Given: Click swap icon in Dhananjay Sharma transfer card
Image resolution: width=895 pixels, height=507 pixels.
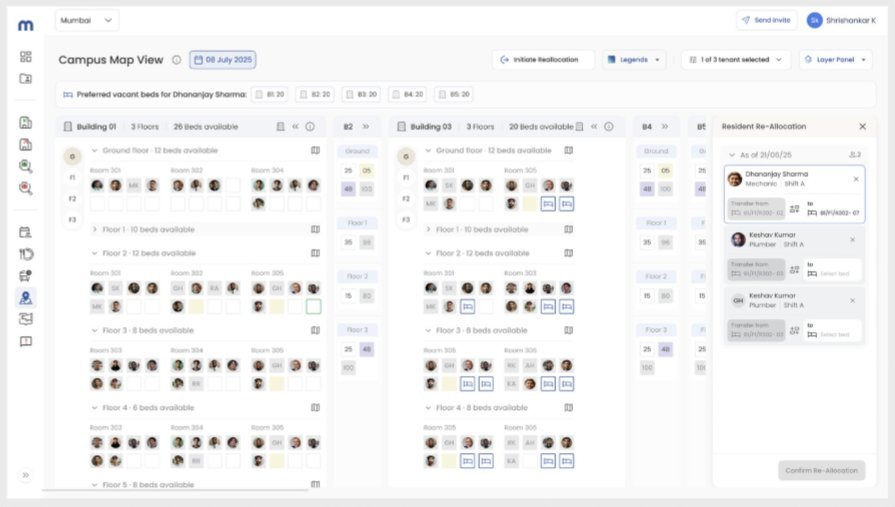Looking at the screenshot, I should tap(795, 209).
